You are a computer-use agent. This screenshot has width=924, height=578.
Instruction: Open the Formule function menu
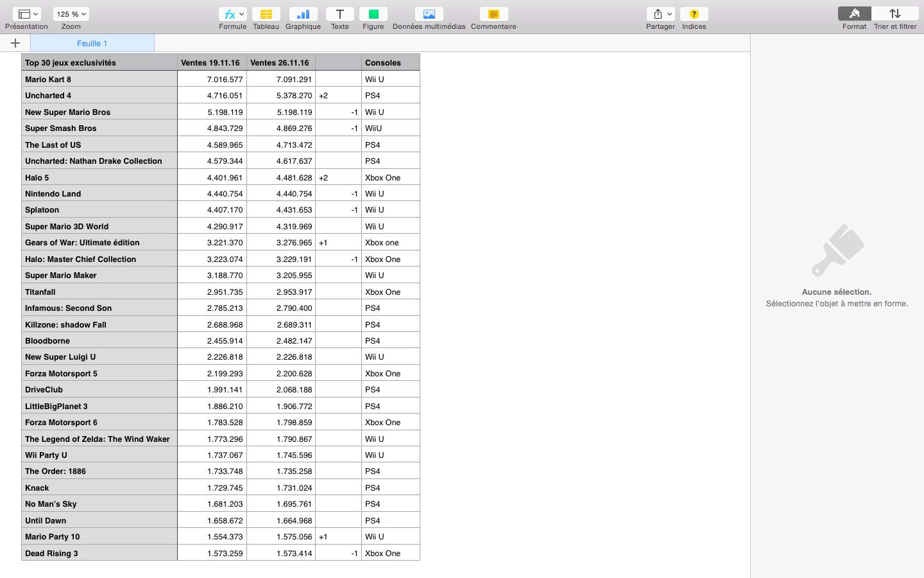232,14
